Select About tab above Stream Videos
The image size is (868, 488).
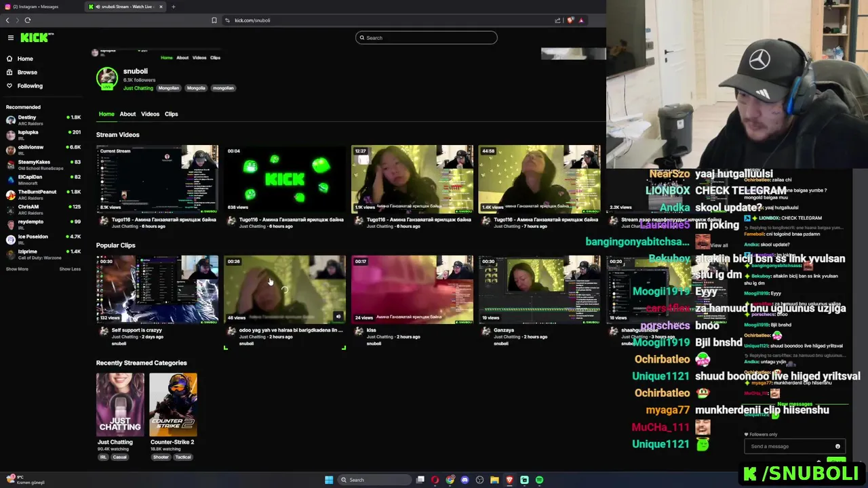click(x=127, y=114)
